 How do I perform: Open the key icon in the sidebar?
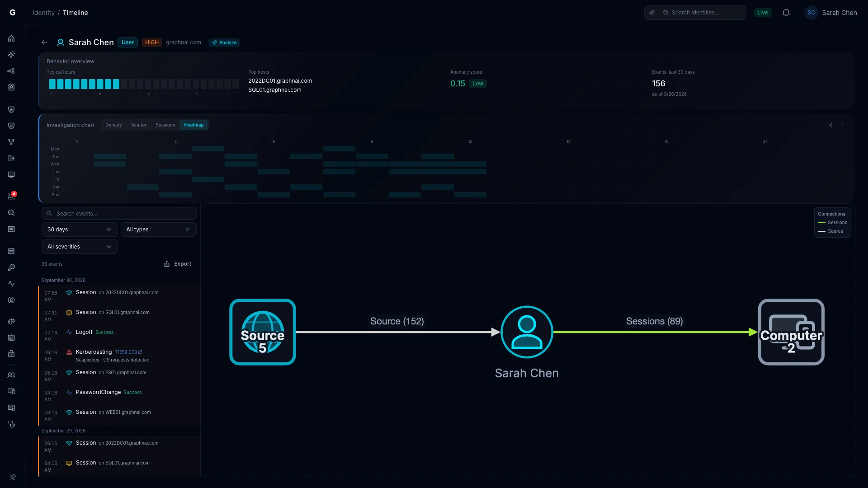[x=11, y=267]
